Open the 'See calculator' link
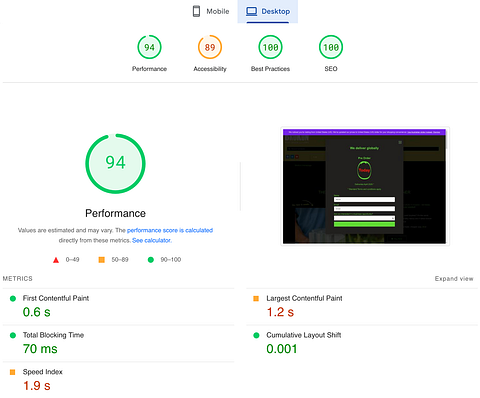Viewport: 480px width, 398px height. click(152, 240)
